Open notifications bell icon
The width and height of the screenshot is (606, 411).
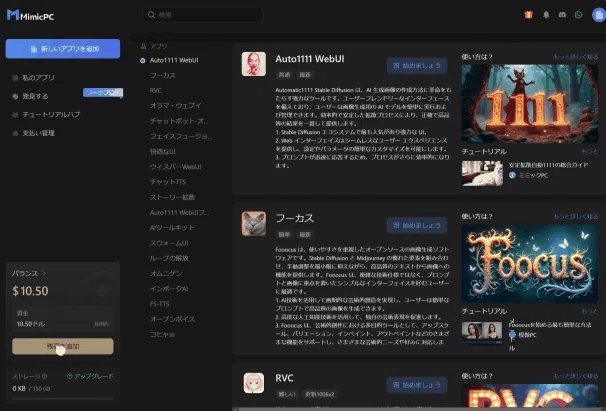[x=546, y=15]
